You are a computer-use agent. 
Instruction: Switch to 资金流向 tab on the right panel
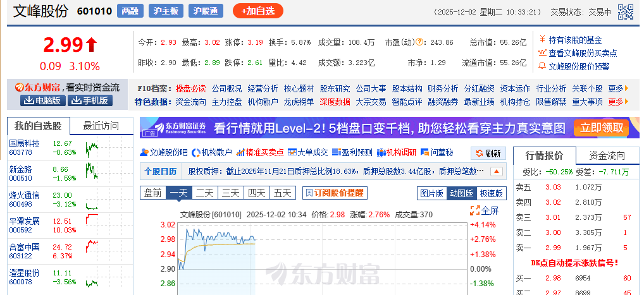tap(607, 155)
